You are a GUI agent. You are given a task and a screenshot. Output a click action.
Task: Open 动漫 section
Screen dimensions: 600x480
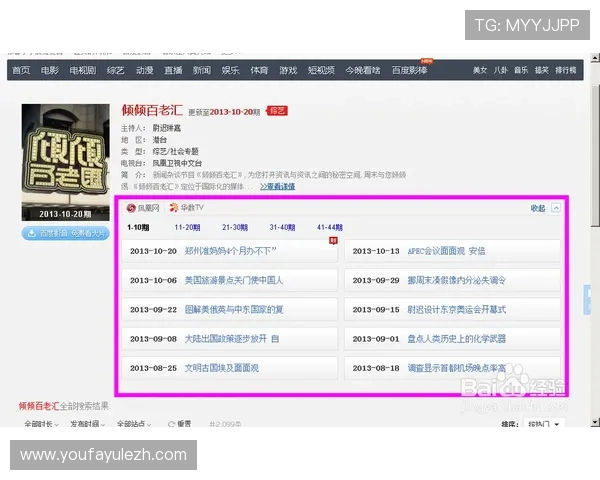point(145,70)
